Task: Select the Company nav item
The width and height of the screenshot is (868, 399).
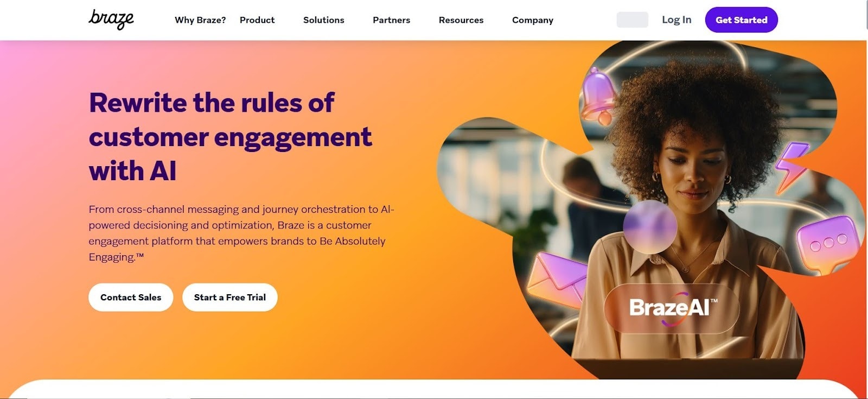Action: click(x=533, y=20)
